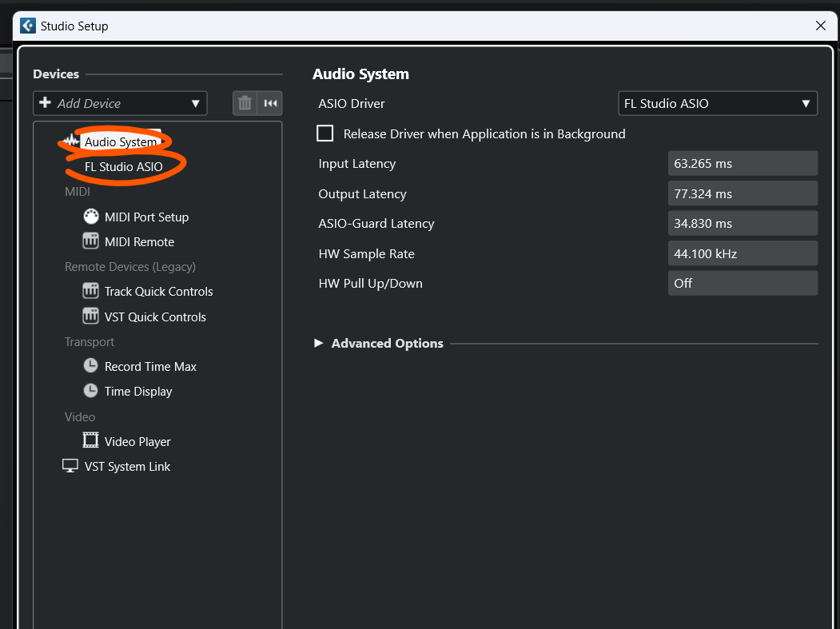Click the Video category heading
The image size is (840, 629).
pos(80,417)
